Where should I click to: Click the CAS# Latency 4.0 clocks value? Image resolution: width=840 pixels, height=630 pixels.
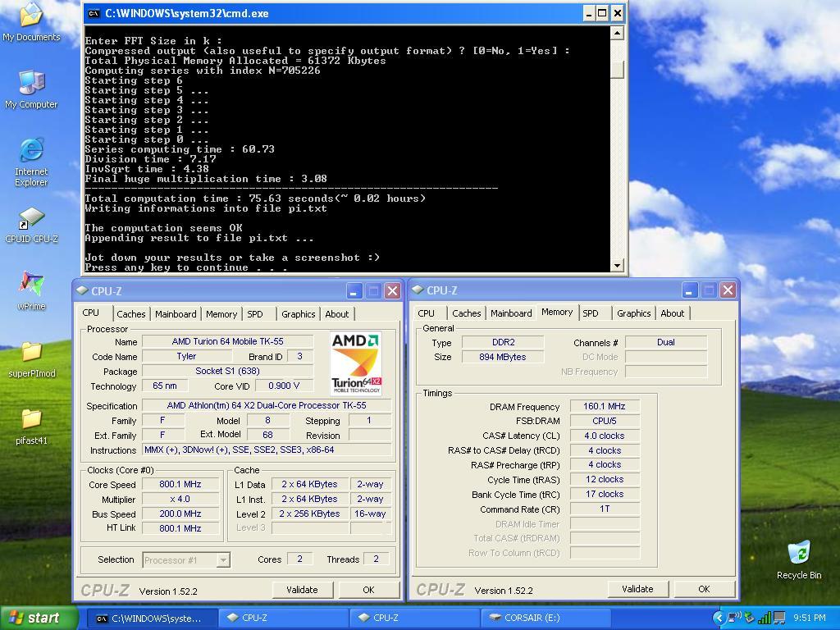coord(605,436)
